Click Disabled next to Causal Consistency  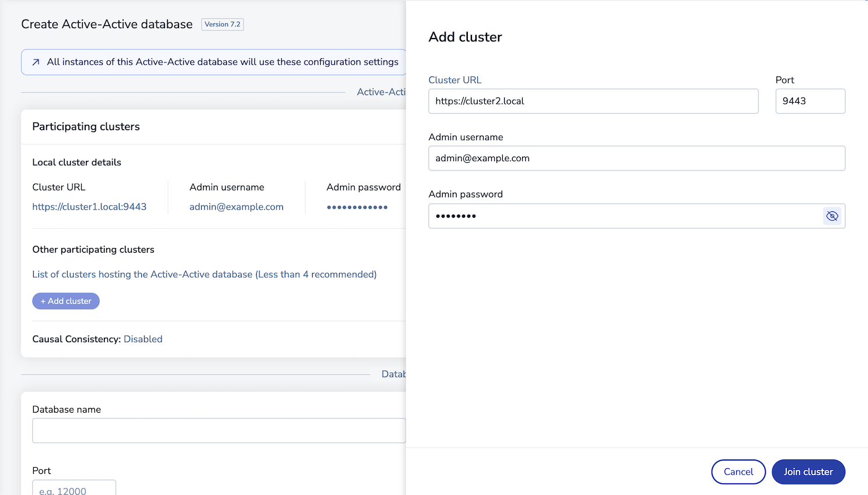(143, 339)
